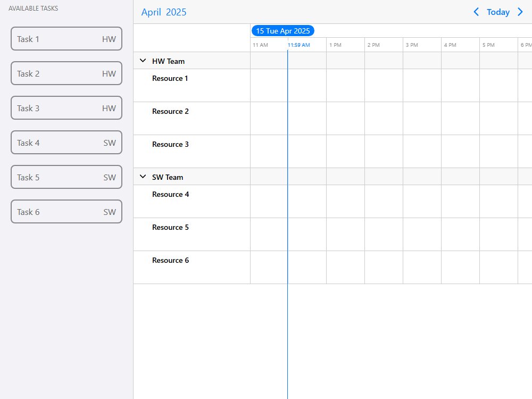The width and height of the screenshot is (532, 399).
Task: Click the Resource 4 row label
Action: (x=170, y=194)
